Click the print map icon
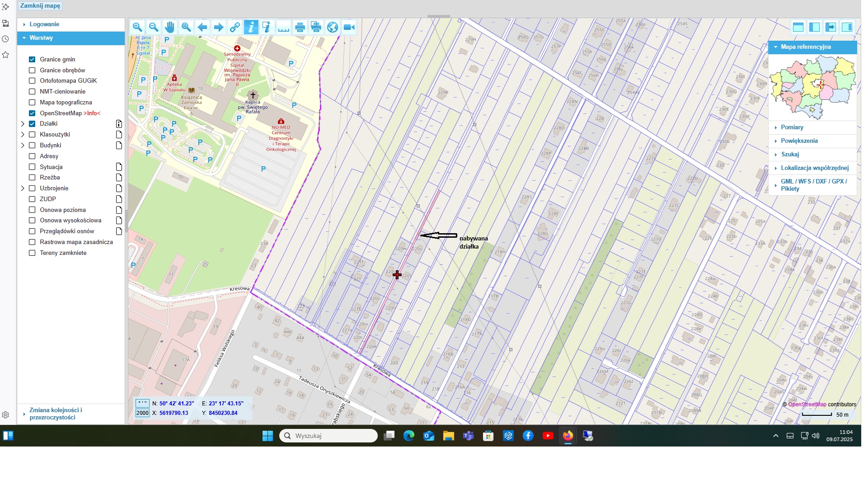Image resolution: width=868 pixels, height=489 pixels. point(300,28)
